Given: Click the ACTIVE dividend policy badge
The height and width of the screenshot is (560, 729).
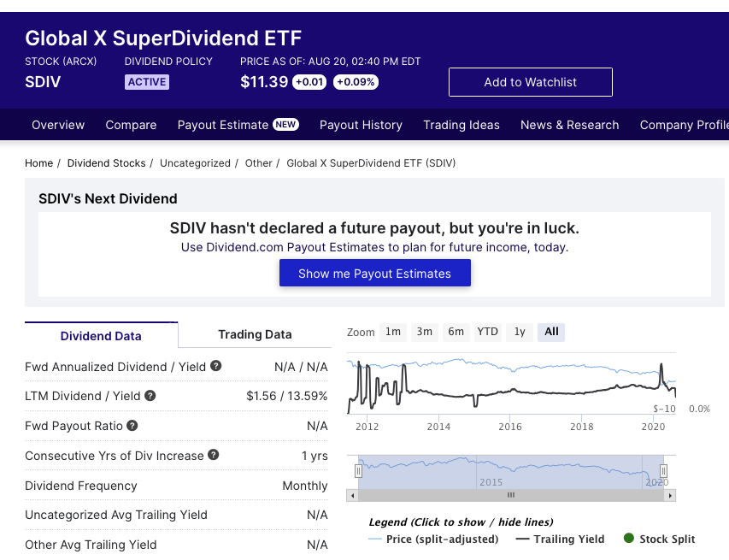Looking at the screenshot, I should [147, 82].
